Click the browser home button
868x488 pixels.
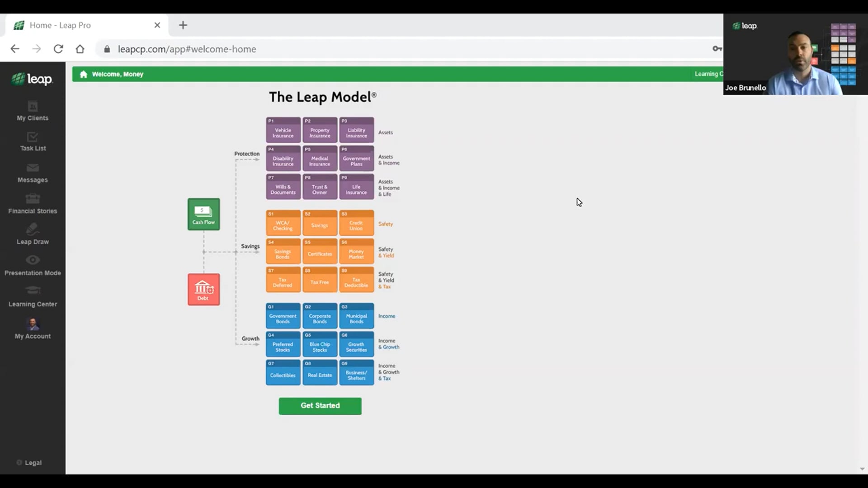pos(80,49)
